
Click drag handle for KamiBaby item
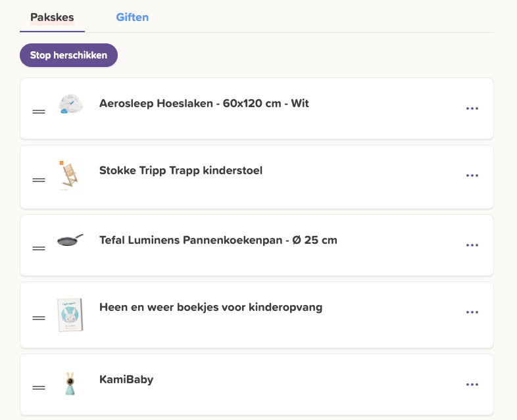39,388
